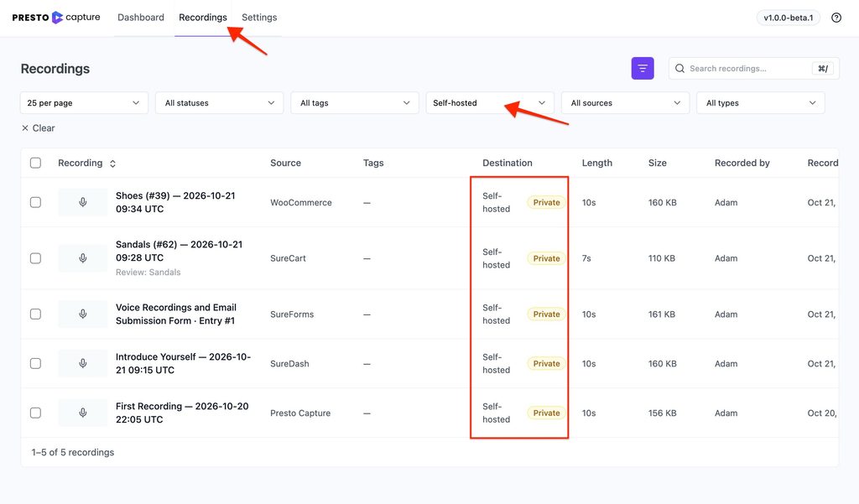
Task: Open Introduce Yourself recording title
Action: tap(183, 363)
